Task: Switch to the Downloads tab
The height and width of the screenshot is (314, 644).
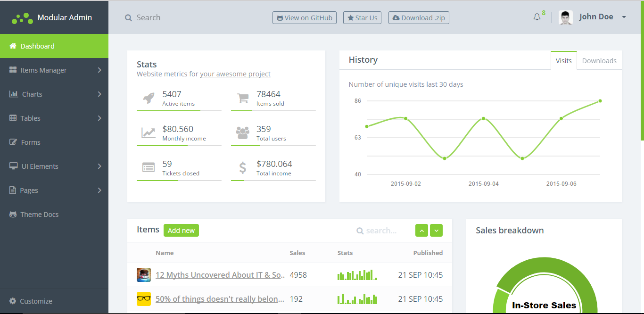Action: point(599,60)
